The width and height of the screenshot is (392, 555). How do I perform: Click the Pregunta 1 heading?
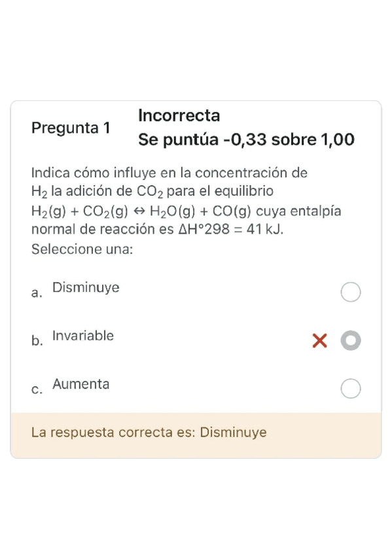coord(71,128)
